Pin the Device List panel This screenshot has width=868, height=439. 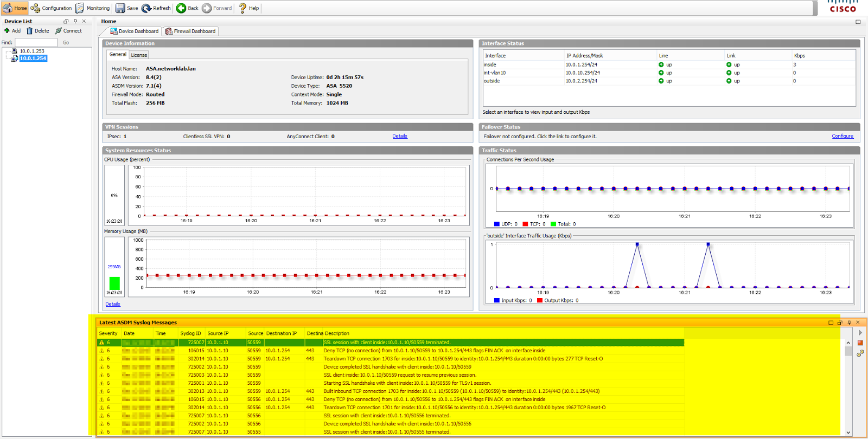coord(75,22)
